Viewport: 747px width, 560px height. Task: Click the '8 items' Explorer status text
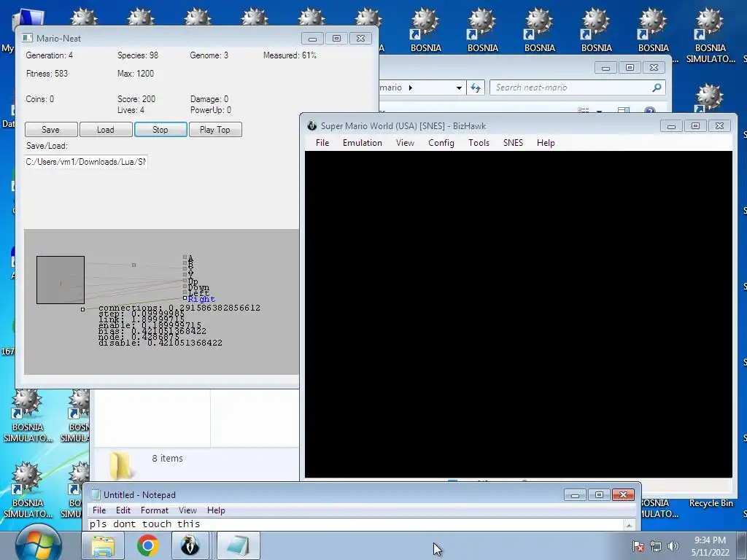tap(167, 458)
